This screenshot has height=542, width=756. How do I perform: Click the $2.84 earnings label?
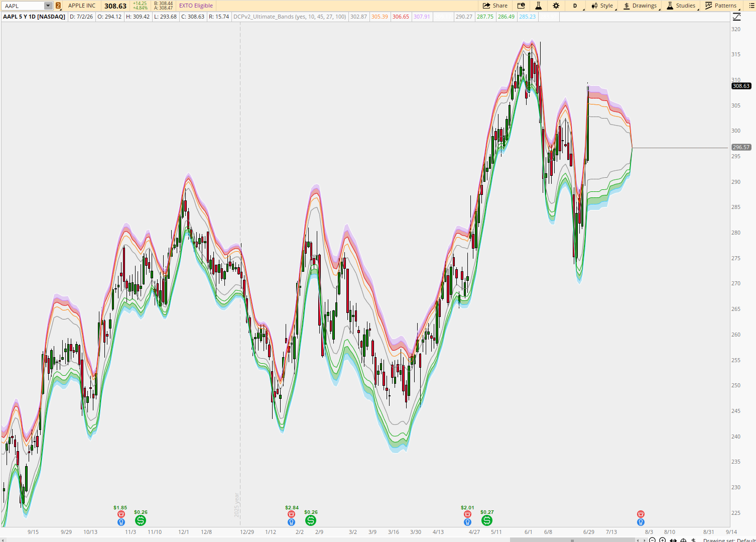(292, 508)
